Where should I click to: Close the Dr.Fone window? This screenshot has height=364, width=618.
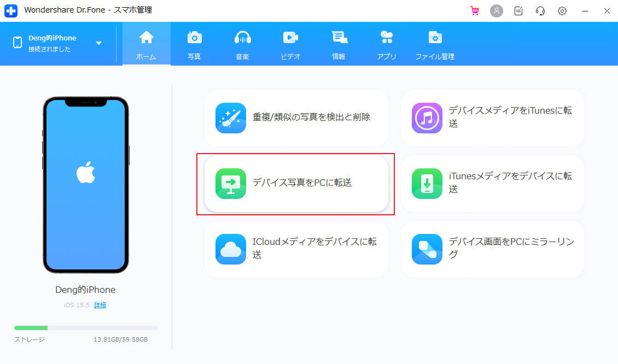[x=607, y=11]
